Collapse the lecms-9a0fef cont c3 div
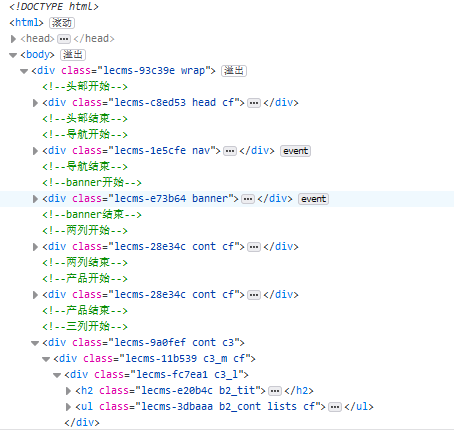The width and height of the screenshot is (454, 431). coord(35,343)
